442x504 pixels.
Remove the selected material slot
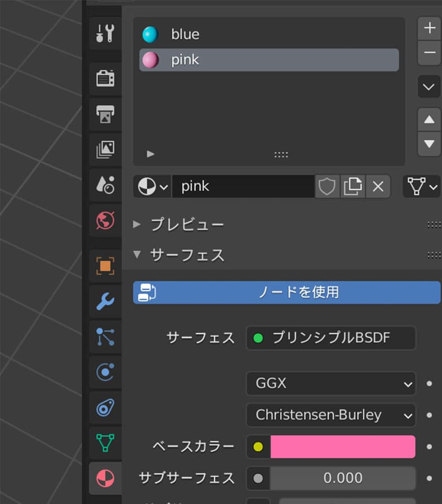[429, 53]
